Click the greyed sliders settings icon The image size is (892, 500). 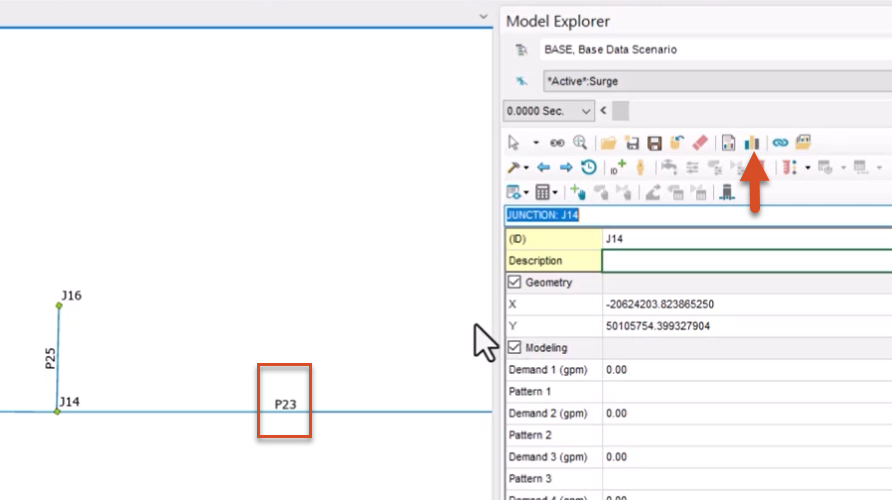(x=692, y=167)
